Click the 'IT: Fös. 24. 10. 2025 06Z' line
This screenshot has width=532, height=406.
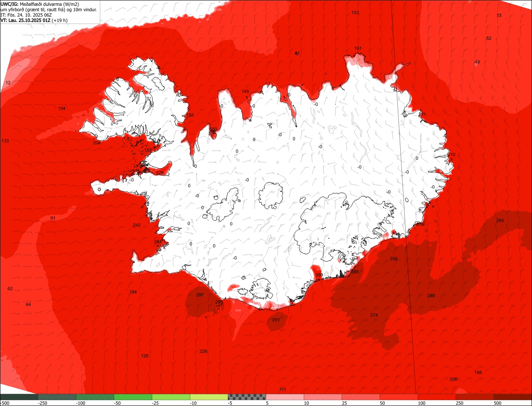[26, 15]
